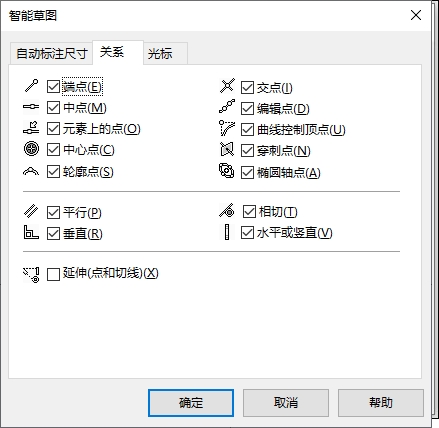Click the perpendicular icon beside 垂直(R)

point(31,232)
